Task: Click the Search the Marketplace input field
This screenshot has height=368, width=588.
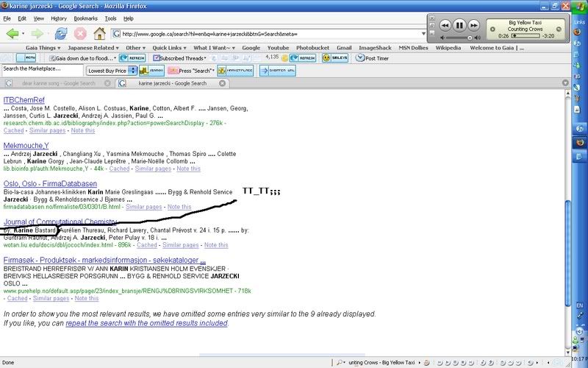Action: pyautogui.click(x=43, y=70)
